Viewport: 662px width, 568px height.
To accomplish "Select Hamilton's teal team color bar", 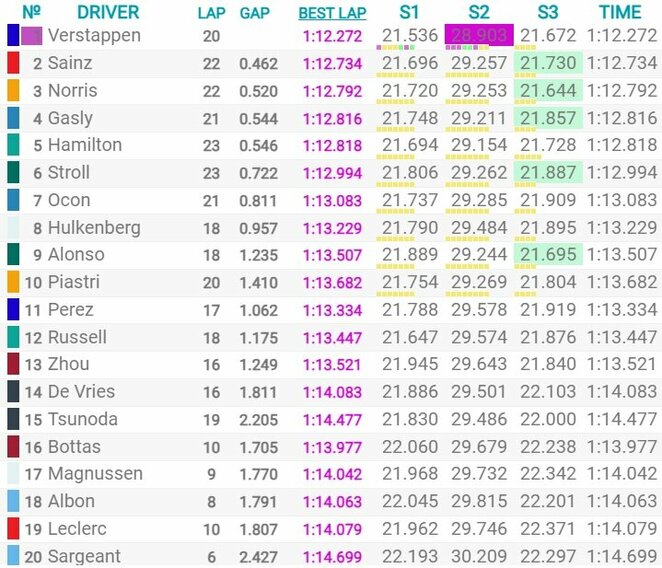I will 13,146.
